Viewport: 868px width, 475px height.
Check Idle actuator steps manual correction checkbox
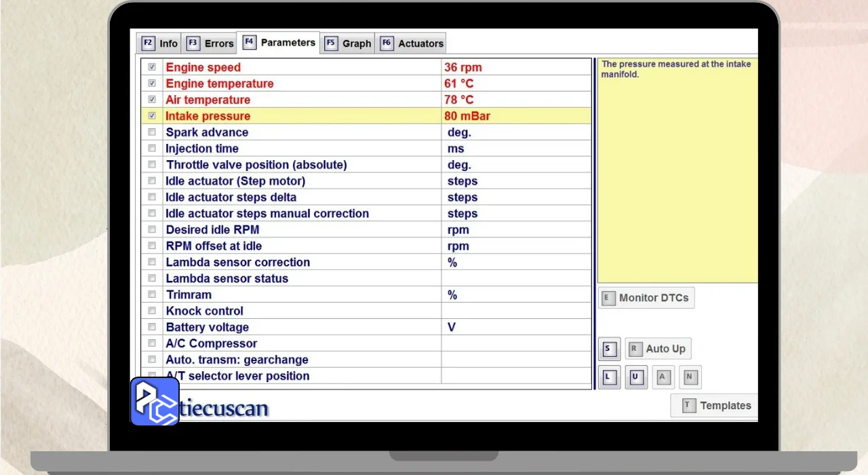tap(152, 214)
